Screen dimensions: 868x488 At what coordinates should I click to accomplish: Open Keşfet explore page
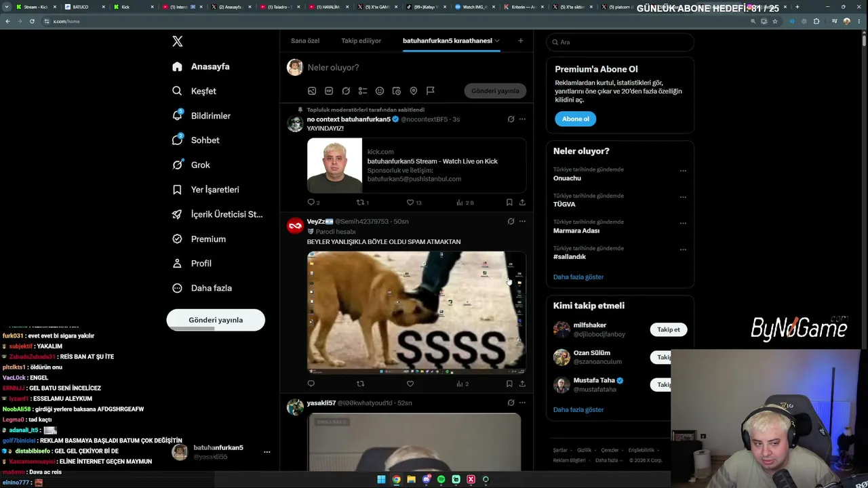pyautogui.click(x=194, y=91)
